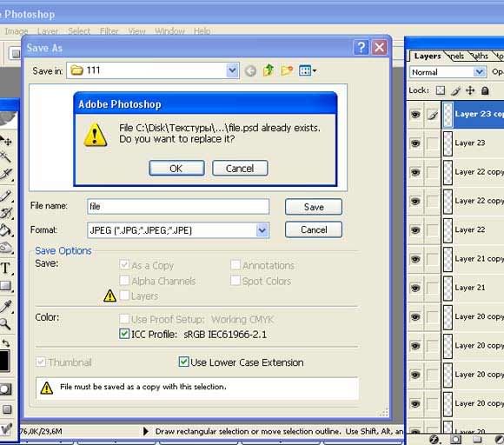This screenshot has height=445, width=504.
Task: Switch to the Channels tab
Action: point(457,56)
